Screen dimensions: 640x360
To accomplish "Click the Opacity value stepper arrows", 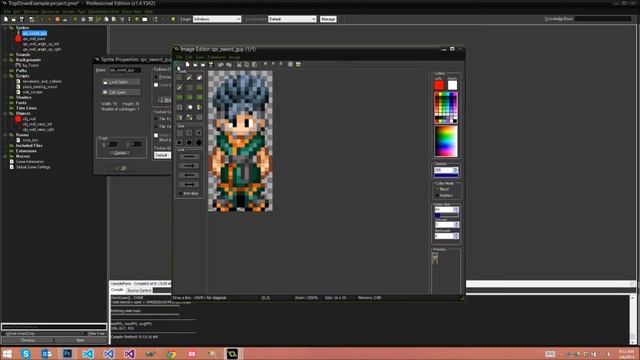I will click(456, 170).
